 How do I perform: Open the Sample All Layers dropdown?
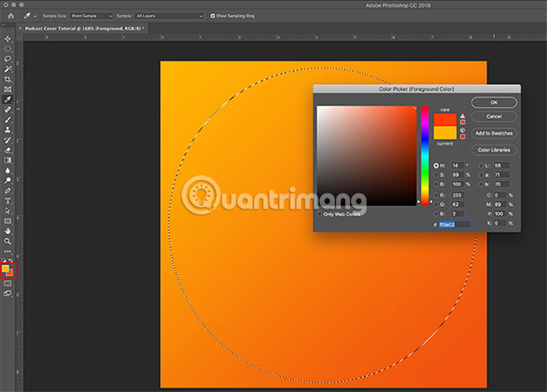(x=169, y=16)
